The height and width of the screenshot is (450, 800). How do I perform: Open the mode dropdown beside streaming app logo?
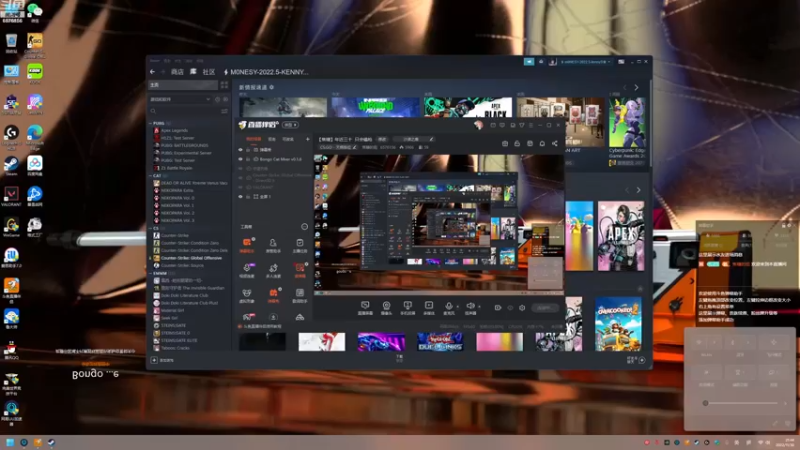291,125
